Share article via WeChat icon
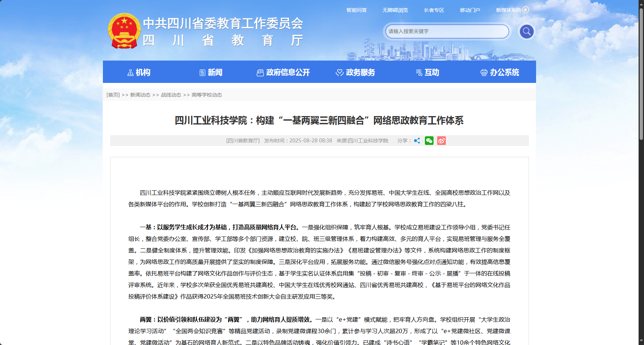Viewport: 644px width, 345px height. [x=429, y=141]
